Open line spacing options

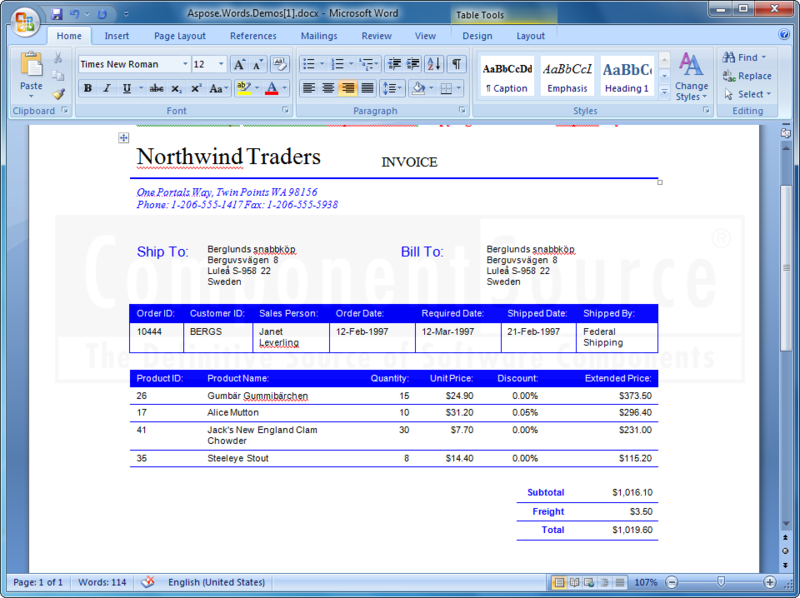coord(392,88)
